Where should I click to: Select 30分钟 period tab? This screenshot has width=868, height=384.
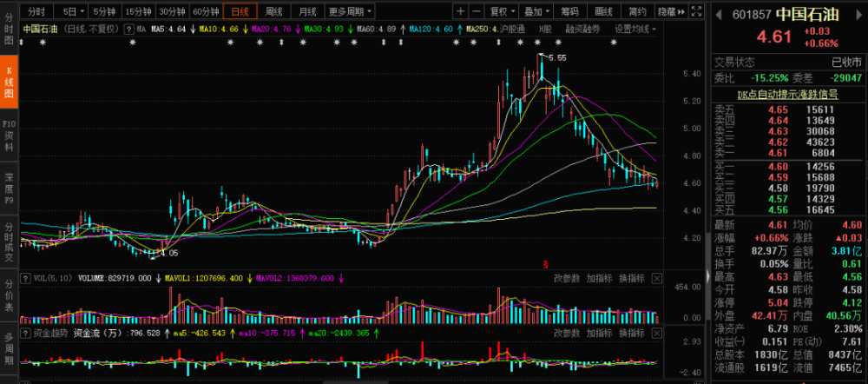point(172,11)
